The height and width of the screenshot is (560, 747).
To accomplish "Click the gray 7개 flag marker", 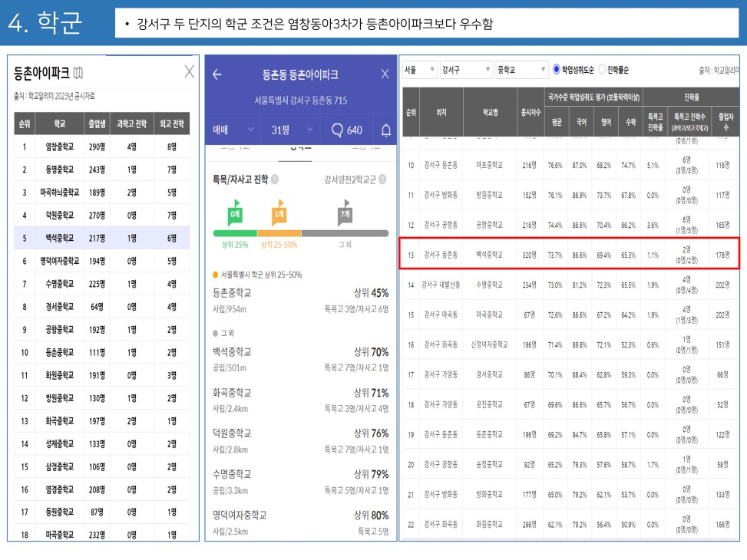I will tap(345, 212).
